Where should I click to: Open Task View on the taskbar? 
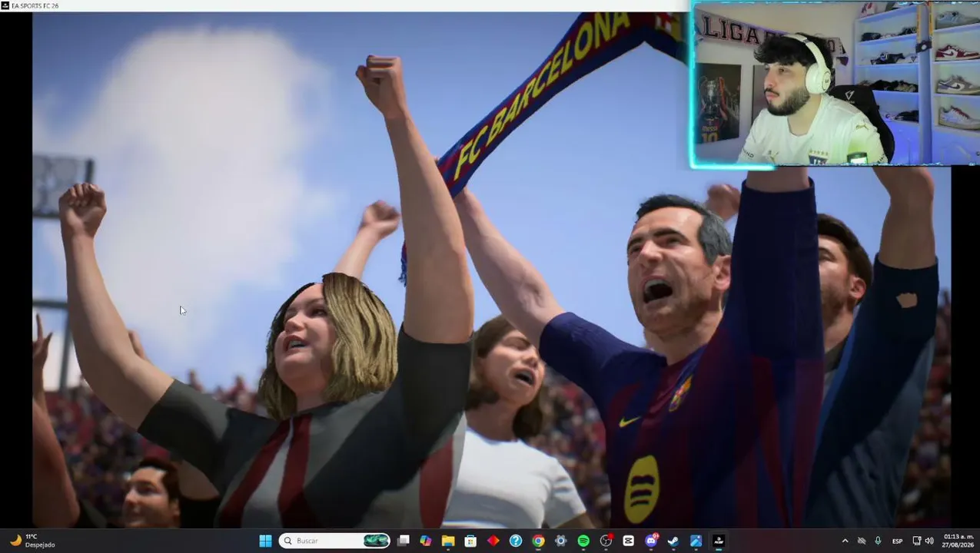404,541
